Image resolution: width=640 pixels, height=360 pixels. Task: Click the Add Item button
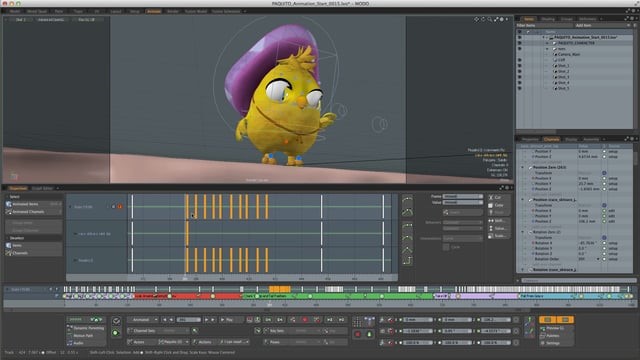(x=583, y=25)
